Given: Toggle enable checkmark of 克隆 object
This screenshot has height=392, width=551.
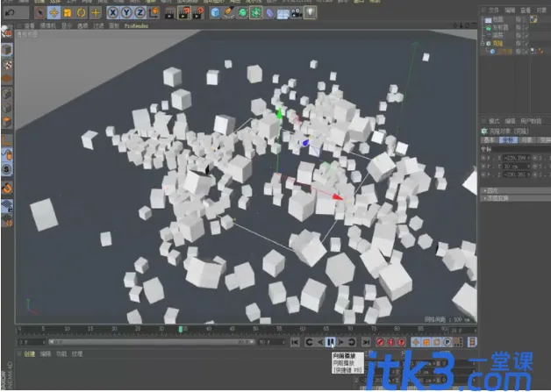Looking at the screenshot, I should 526,44.
